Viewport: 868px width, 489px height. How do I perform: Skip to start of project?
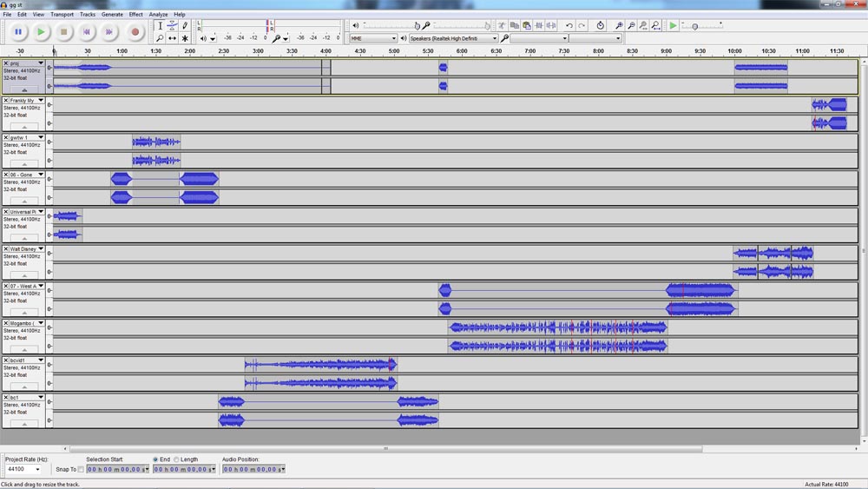(86, 32)
